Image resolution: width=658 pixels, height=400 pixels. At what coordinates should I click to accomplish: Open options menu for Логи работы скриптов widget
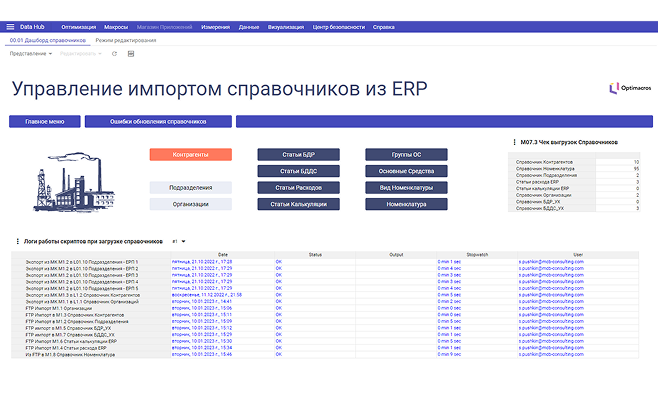tap(17, 241)
